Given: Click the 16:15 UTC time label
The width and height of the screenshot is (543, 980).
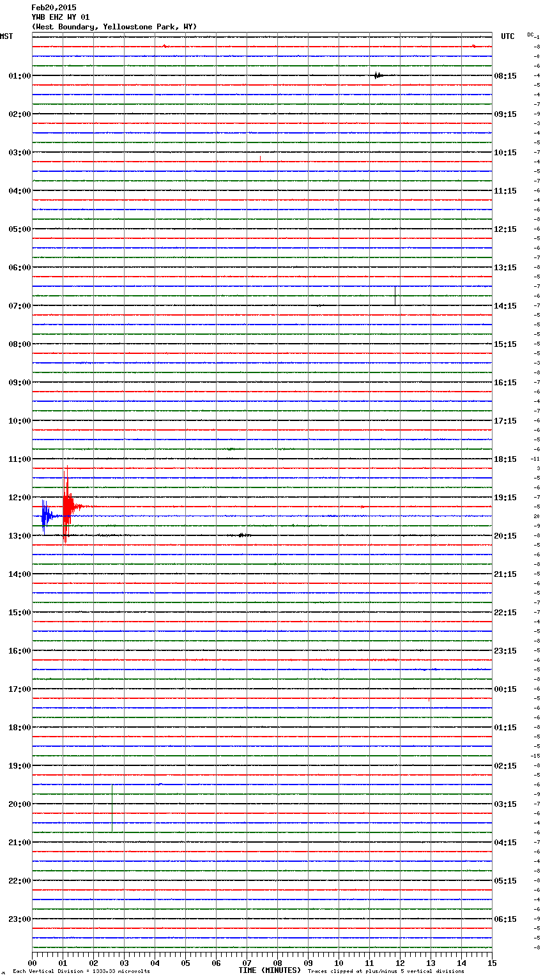Looking at the screenshot, I should 505,383.
